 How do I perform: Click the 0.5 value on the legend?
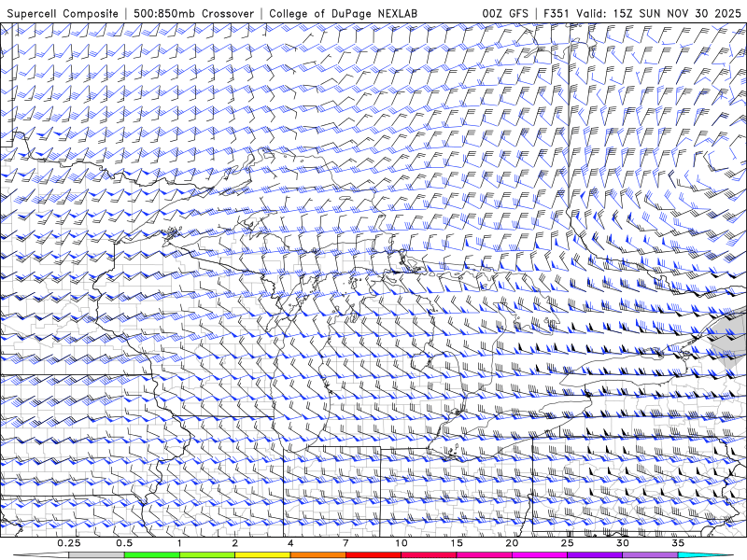pyautogui.click(x=124, y=543)
